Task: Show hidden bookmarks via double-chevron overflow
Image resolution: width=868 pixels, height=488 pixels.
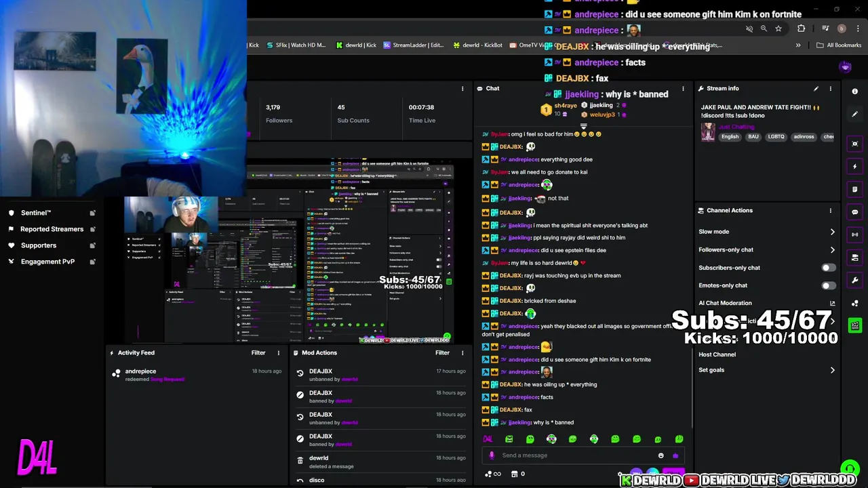Action: coord(798,45)
